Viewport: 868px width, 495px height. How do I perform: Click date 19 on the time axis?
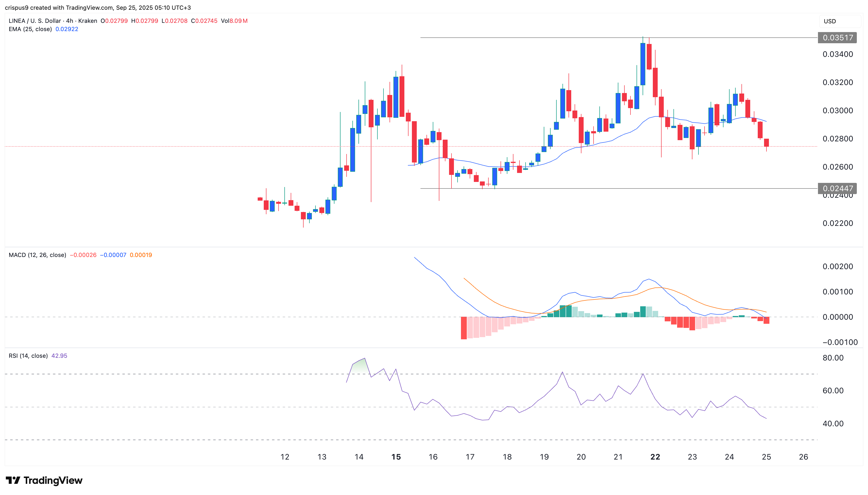(544, 457)
